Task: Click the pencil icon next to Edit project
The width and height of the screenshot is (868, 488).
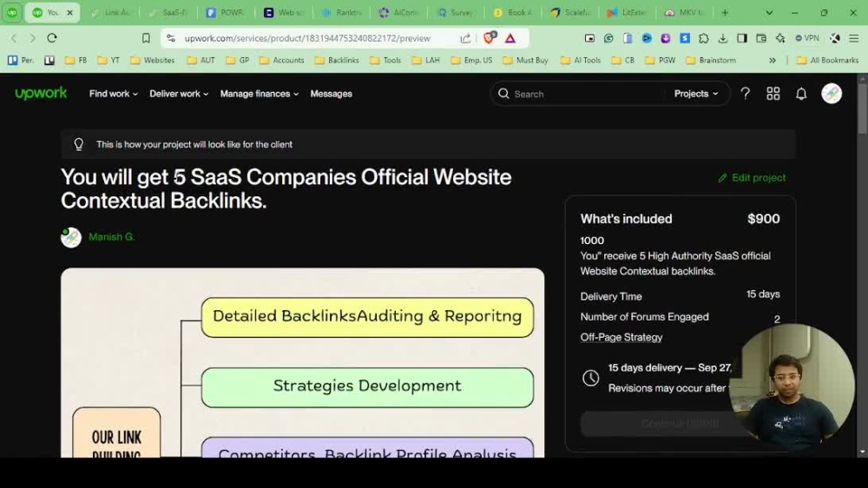Action: [x=722, y=178]
